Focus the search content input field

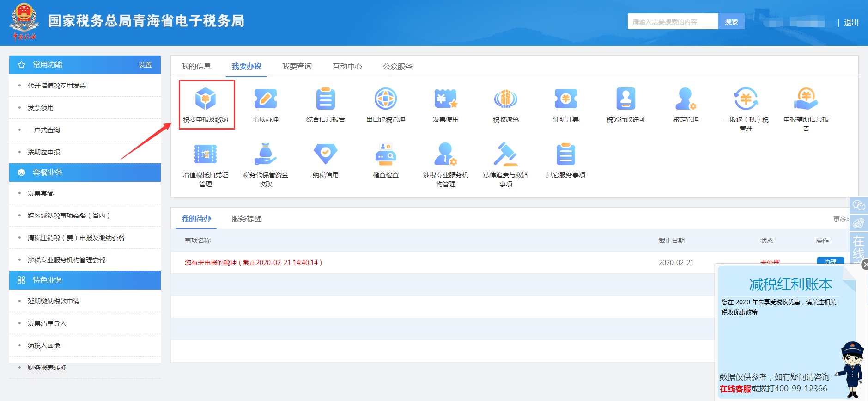pos(673,21)
